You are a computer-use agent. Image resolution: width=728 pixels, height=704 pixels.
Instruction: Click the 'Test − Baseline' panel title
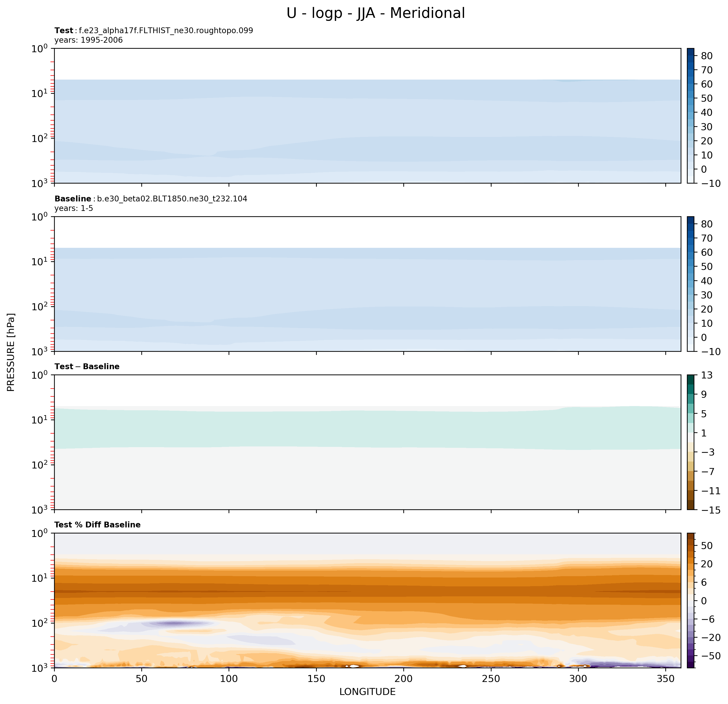87,366
